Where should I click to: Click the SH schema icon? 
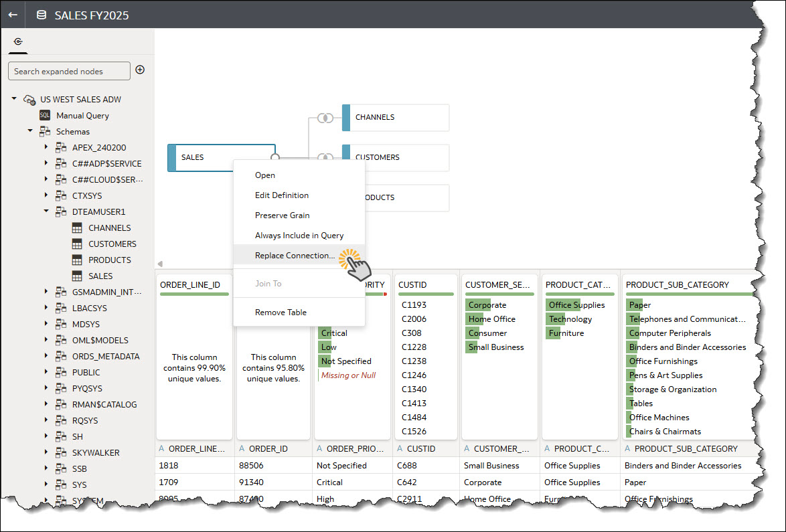point(61,436)
